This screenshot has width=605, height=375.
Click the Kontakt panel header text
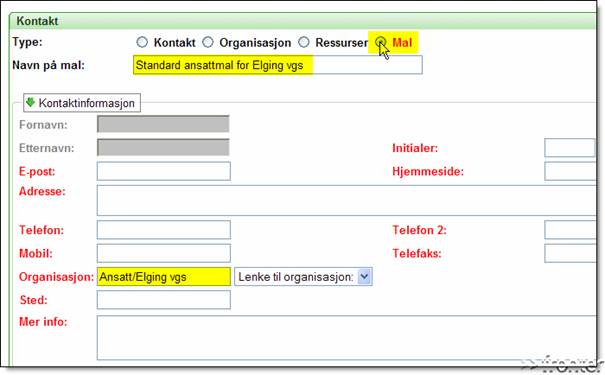pyautogui.click(x=37, y=21)
